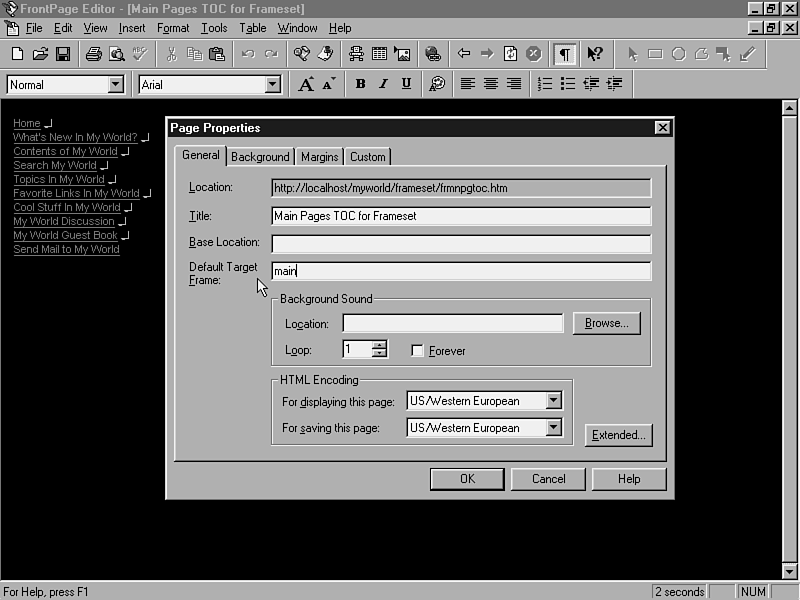Click the Print icon
This screenshot has width=800, height=600.
(x=93, y=54)
